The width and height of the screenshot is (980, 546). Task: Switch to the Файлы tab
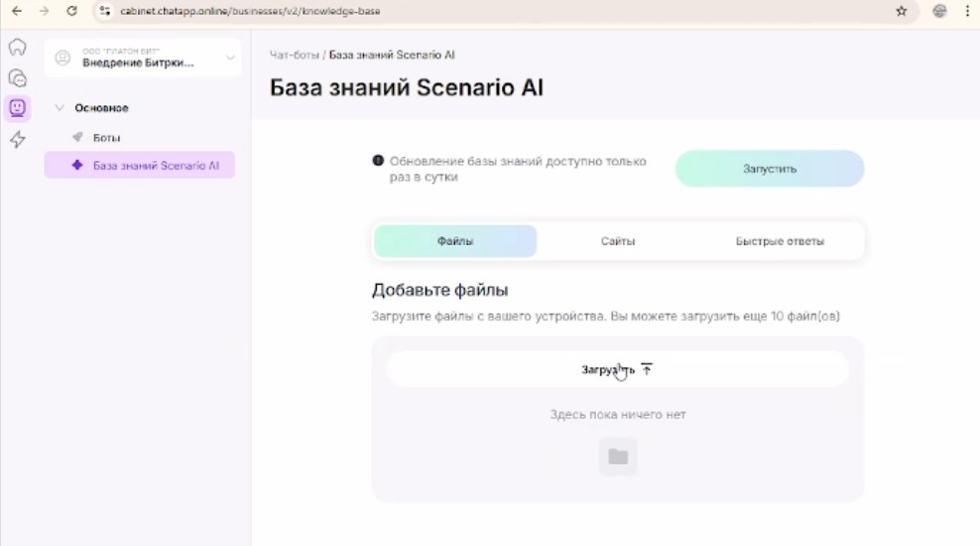click(455, 241)
